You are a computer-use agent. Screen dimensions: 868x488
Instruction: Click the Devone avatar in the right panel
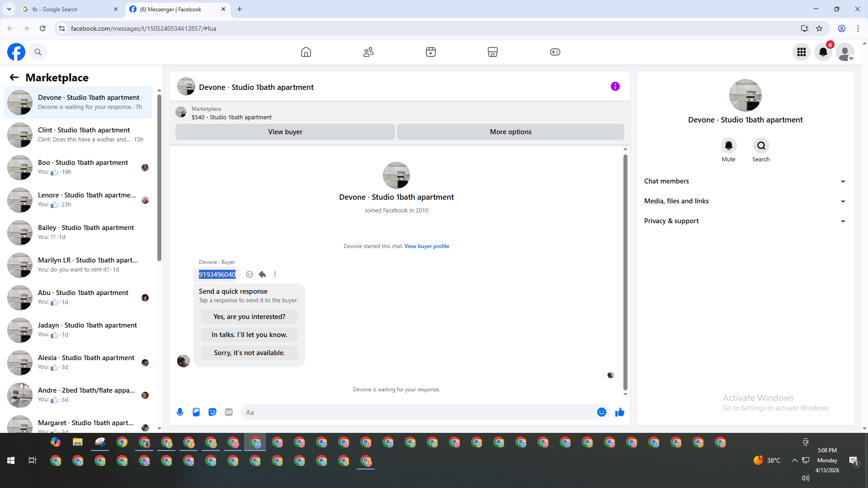(x=745, y=95)
